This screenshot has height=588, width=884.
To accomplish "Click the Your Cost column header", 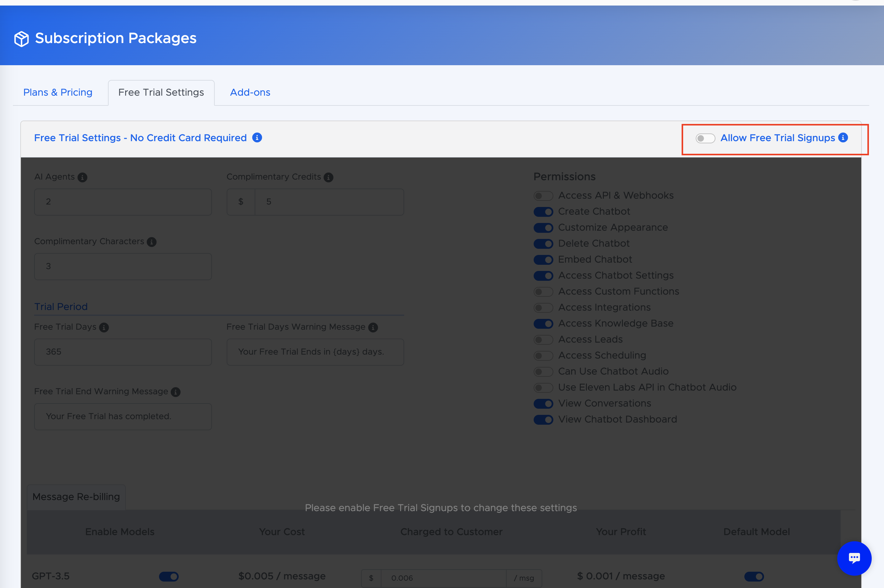I will tap(282, 532).
